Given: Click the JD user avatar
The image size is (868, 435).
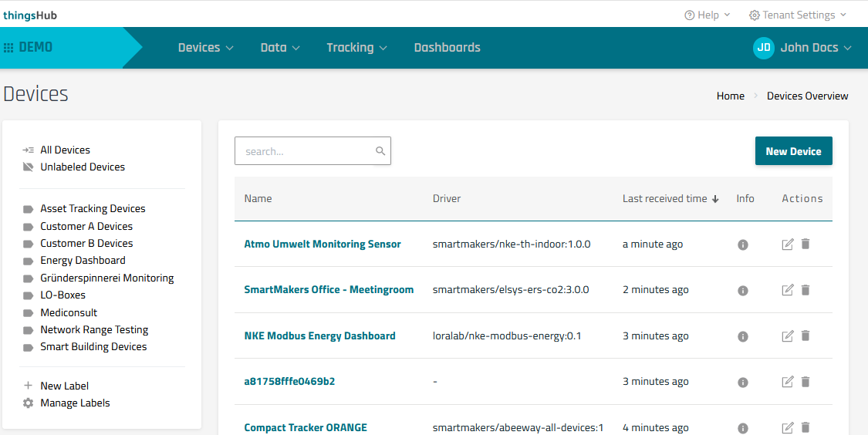Looking at the screenshot, I should point(763,48).
